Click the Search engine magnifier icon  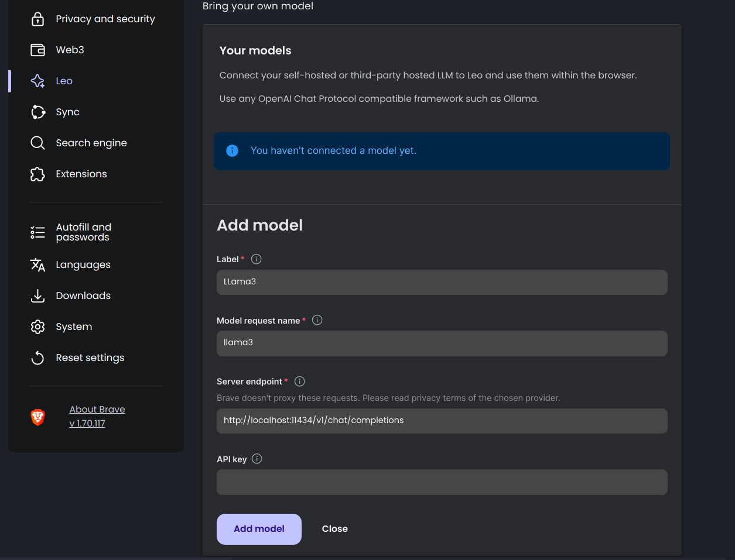(37, 142)
